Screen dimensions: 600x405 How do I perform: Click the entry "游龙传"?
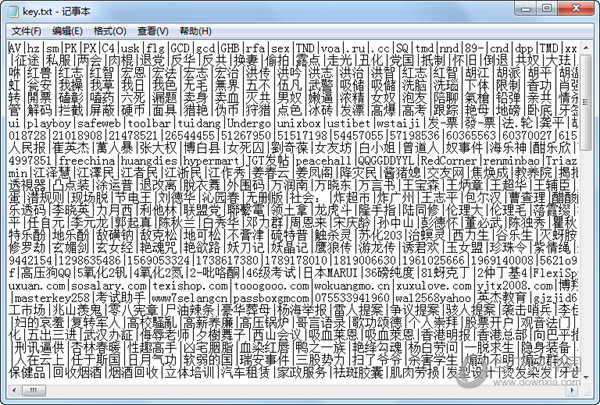(x=377, y=248)
